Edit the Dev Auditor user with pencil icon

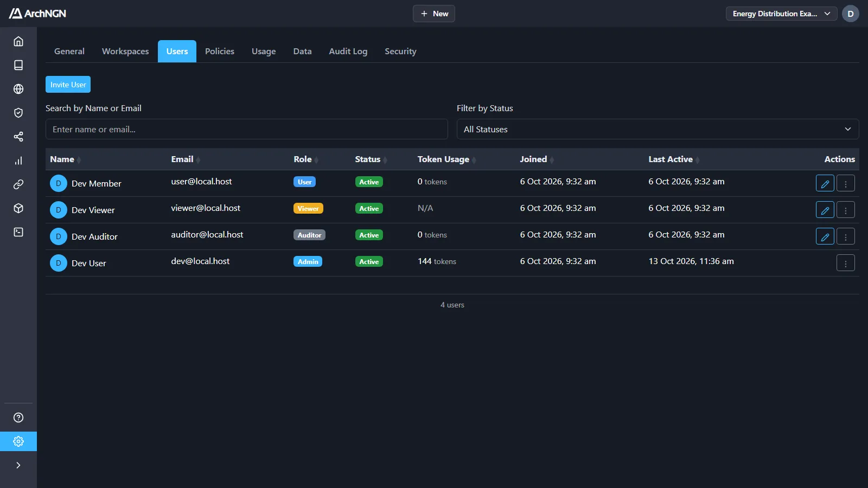tap(825, 236)
